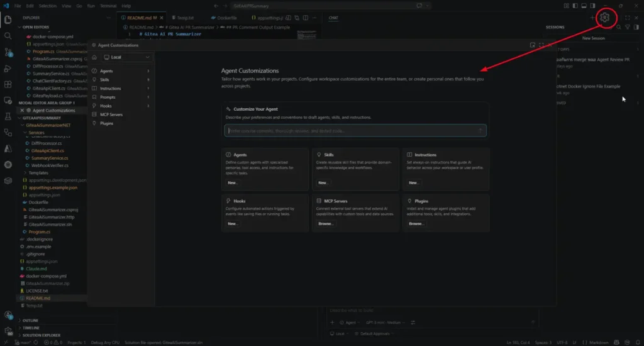Click the home icon in Agent Customizations
The image size is (644, 346).
pos(95,57)
